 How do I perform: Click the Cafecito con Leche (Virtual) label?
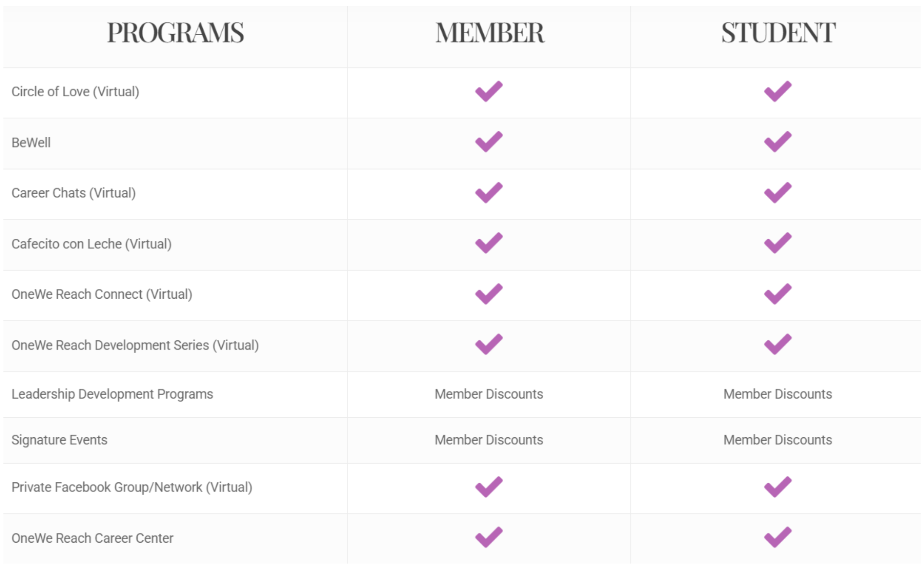91,244
